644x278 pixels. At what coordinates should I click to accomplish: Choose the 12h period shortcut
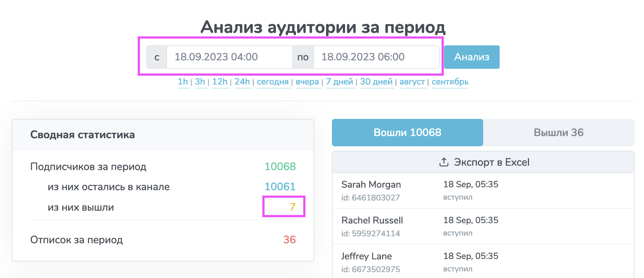(220, 82)
